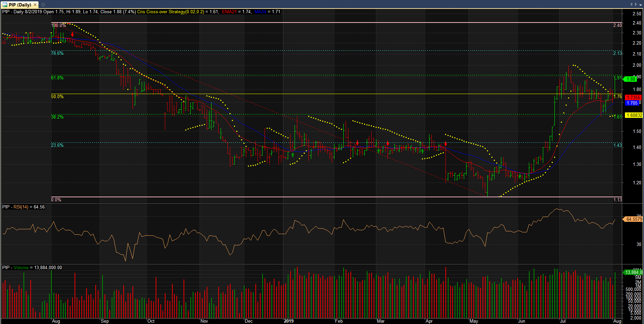
Task: Click the 1.20 price axis label
Action: click(x=637, y=183)
